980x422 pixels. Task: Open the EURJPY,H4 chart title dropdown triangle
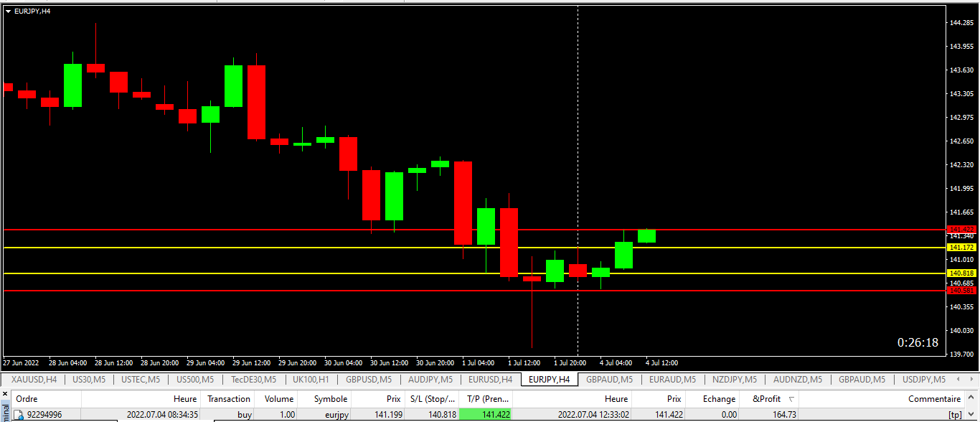8,11
